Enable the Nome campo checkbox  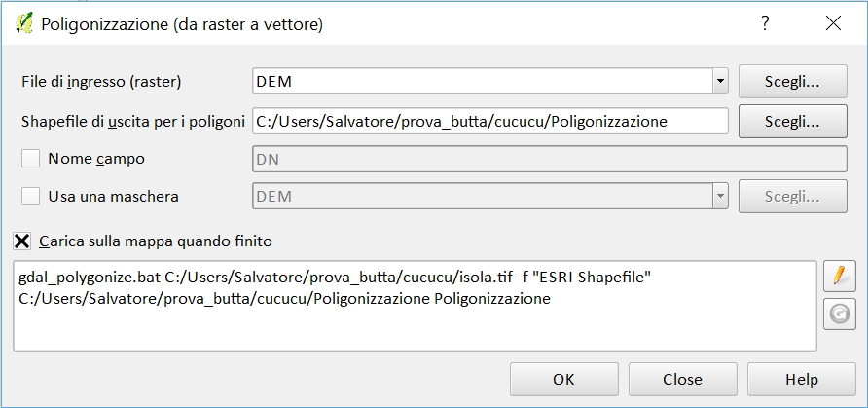click(31, 158)
